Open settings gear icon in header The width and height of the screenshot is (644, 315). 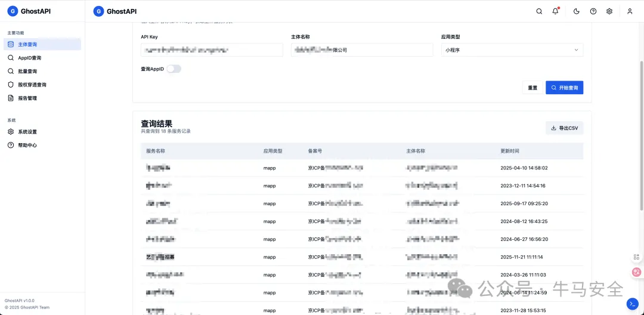coord(609,11)
